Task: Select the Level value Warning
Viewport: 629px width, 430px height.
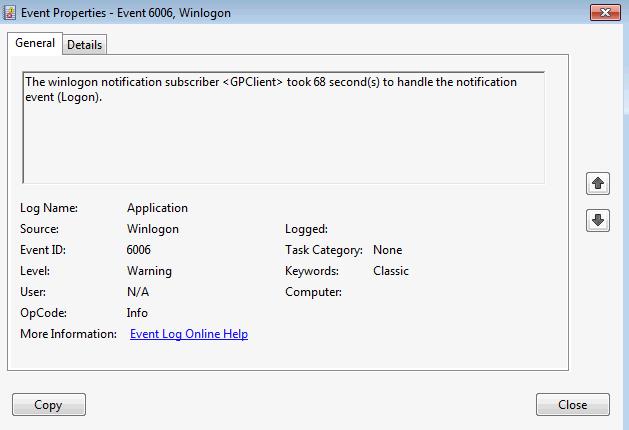Action: point(149,271)
